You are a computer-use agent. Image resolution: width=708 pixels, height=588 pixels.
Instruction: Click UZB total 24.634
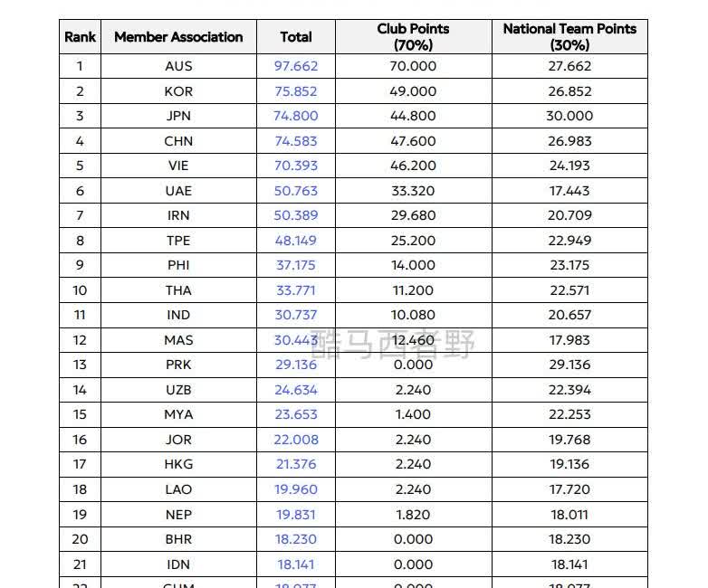pos(296,390)
